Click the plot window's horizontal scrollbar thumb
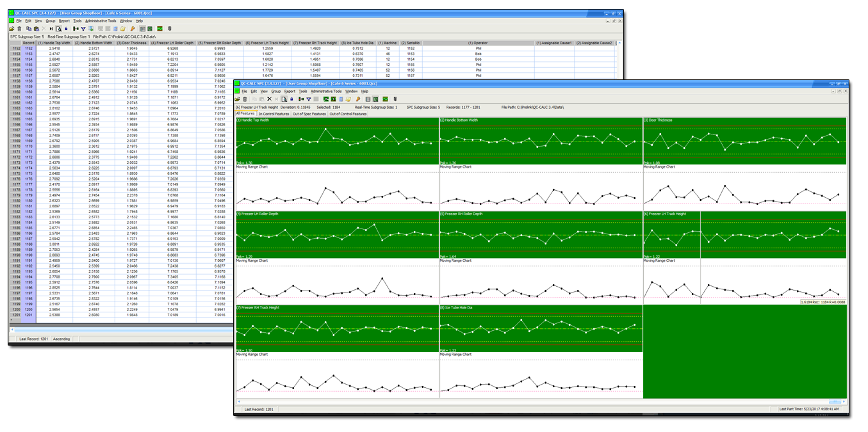 [x=834, y=402]
